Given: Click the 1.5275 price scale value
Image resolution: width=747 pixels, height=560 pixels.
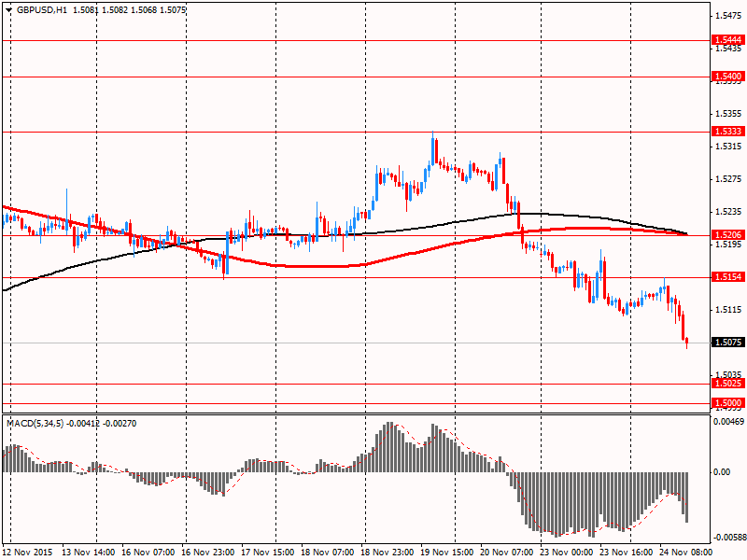Looking at the screenshot, I should [x=728, y=179].
